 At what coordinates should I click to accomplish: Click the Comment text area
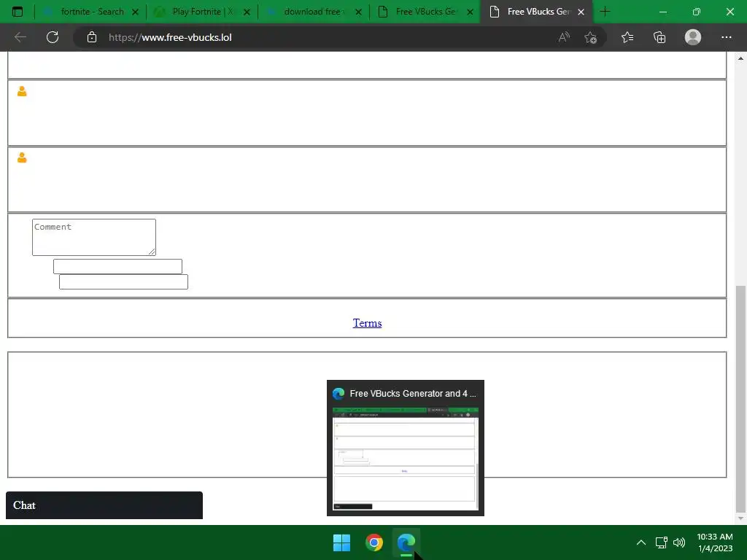(x=94, y=237)
